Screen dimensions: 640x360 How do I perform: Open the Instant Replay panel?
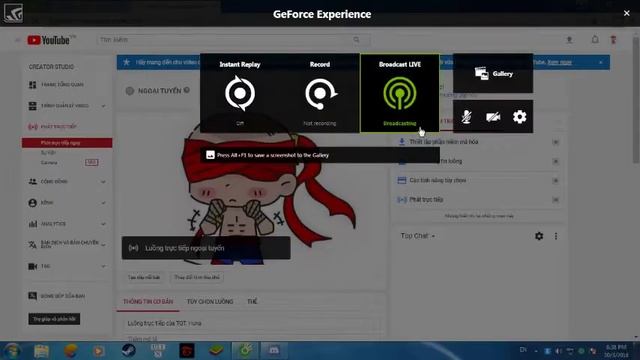pos(240,93)
